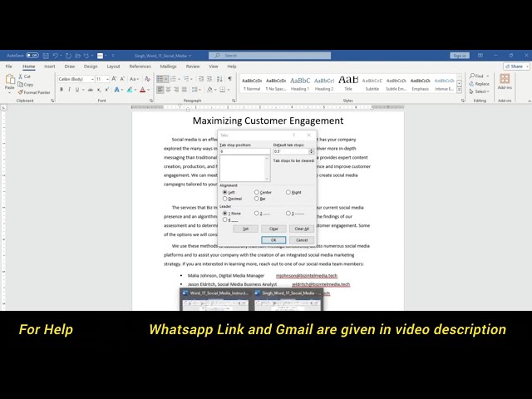Select Bar alignment radio button
532x399 pixels.
pyautogui.click(x=257, y=199)
